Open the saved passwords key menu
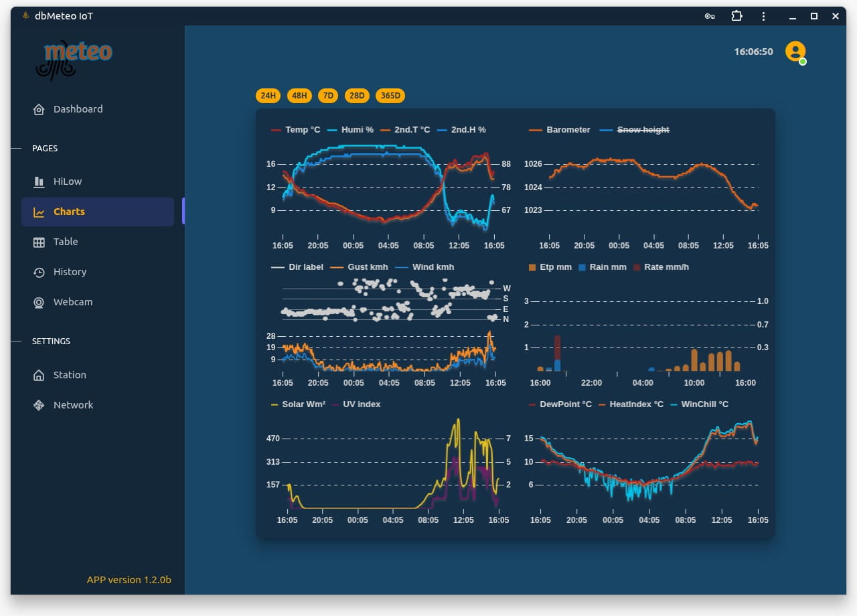The width and height of the screenshot is (857, 616). (709, 16)
